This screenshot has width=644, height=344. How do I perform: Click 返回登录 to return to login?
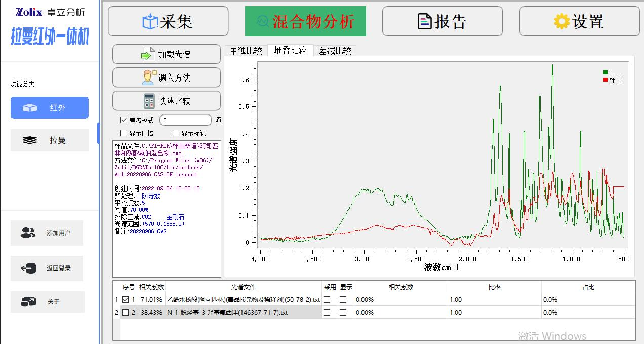[x=47, y=269]
